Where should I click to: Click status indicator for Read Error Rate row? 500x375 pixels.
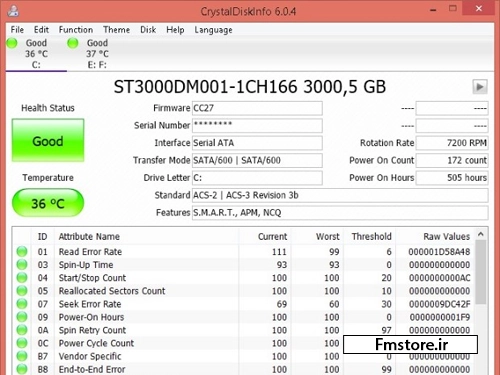(x=22, y=251)
